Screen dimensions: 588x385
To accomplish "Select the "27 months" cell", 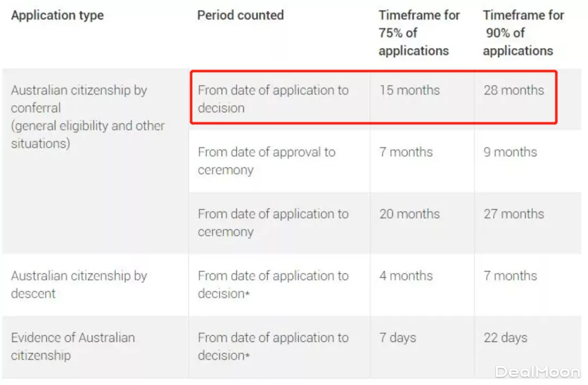I will pyautogui.click(x=513, y=214).
